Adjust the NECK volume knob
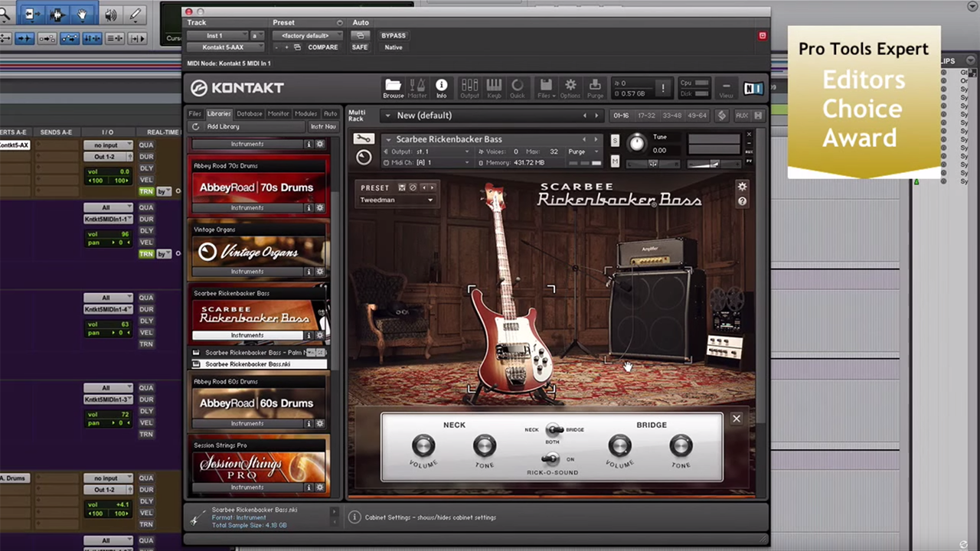 423,445
